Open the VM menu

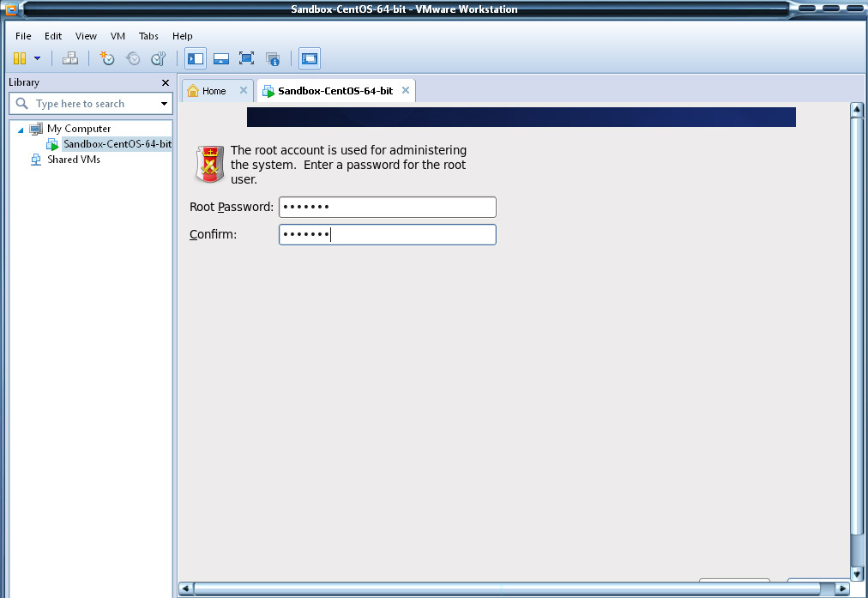pos(118,36)
